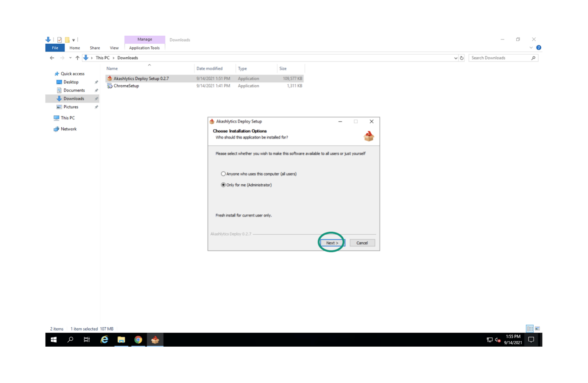Screen dimensions: 588x383
Task: Go up one folder level
Action: click(x=77, y=58)
